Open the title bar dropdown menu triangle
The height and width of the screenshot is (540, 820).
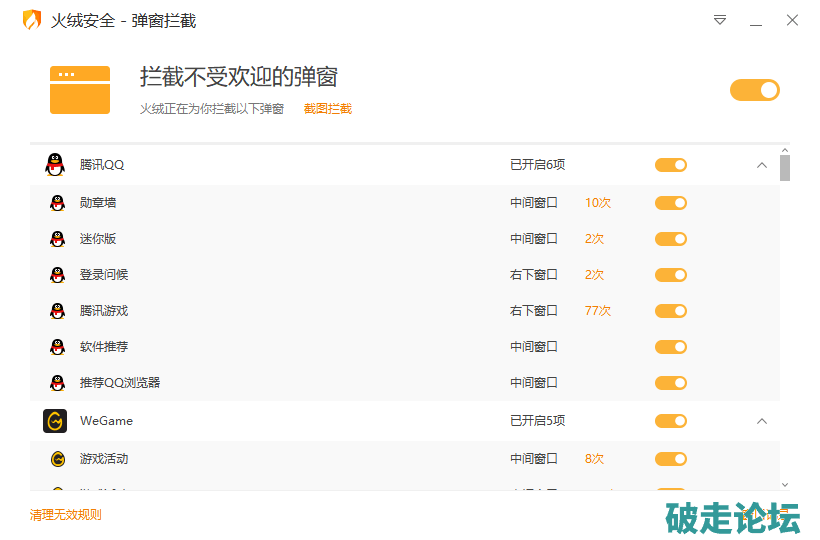(720, 20)
